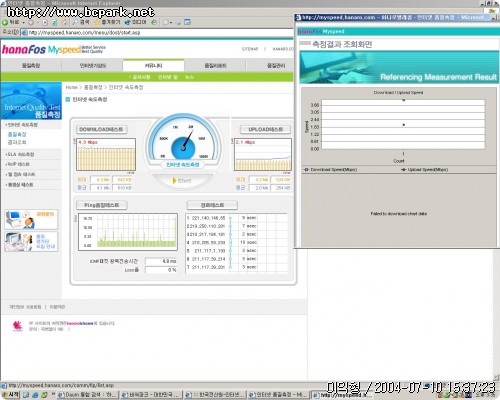Open the IE Favorites star button
Image resolution: width=500 pixels, height=400 pixels.
(107, 22)
